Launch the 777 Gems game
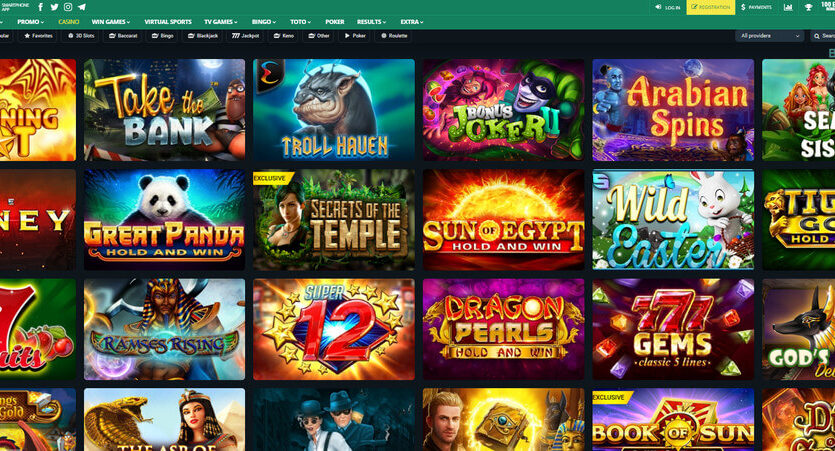835x451 pixels. click(673, 329)
